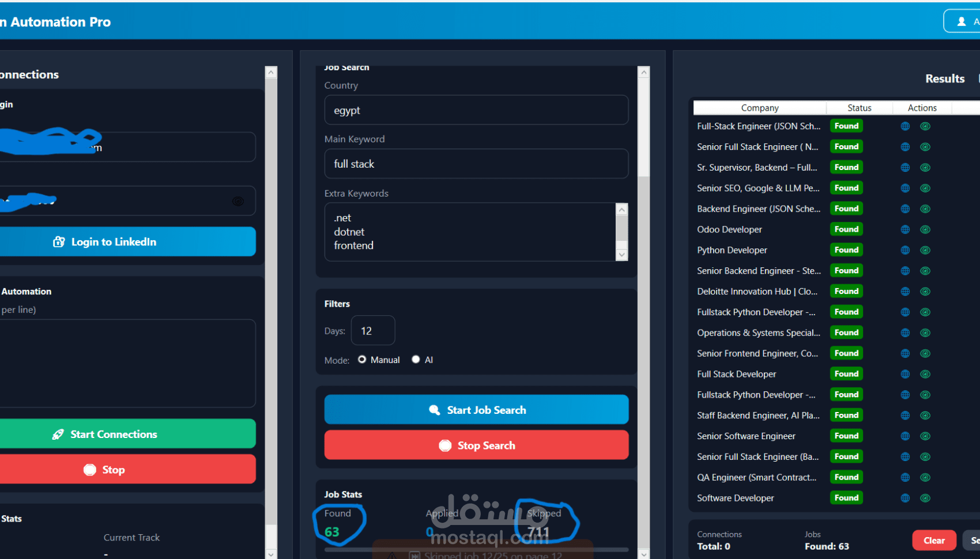
Task: Open globe icon in Sr. Supervisor, Backend row
Action: 905,168
